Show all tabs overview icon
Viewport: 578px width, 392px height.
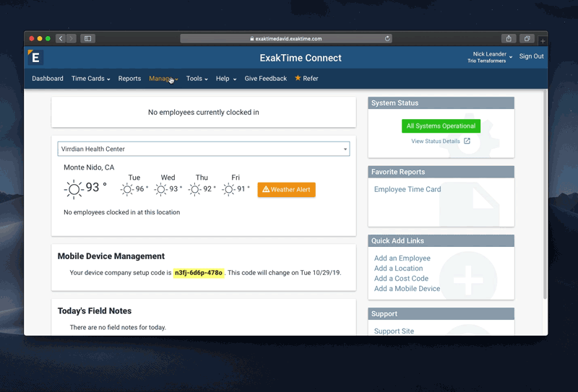click(x=527, y=38)
